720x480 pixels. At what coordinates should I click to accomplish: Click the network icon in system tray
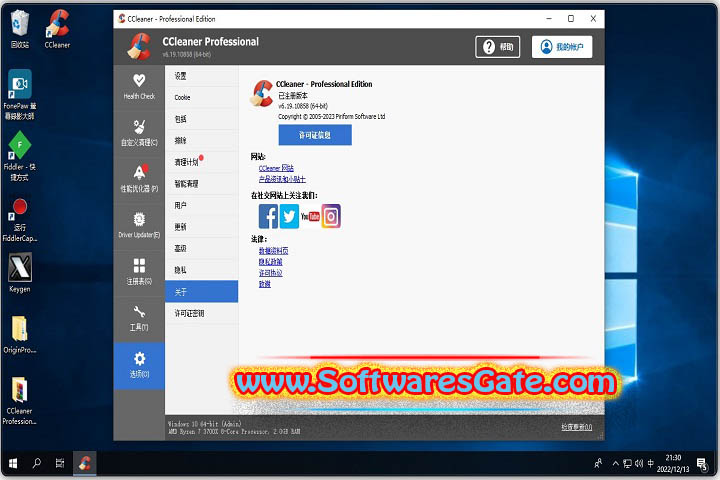pos(627,463)
